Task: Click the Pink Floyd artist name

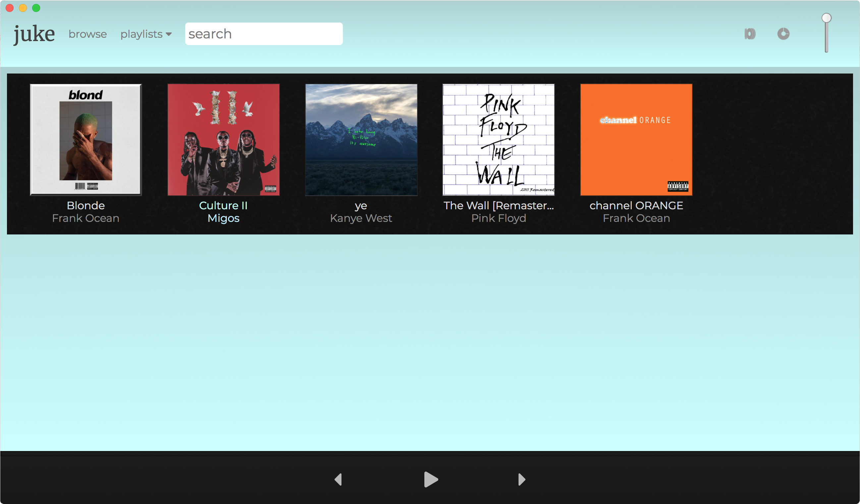Action: click(x=498, y=218)
